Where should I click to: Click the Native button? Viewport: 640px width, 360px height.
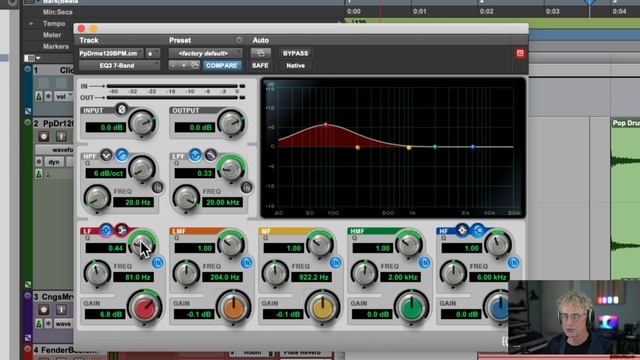click(x=296, y=65)
